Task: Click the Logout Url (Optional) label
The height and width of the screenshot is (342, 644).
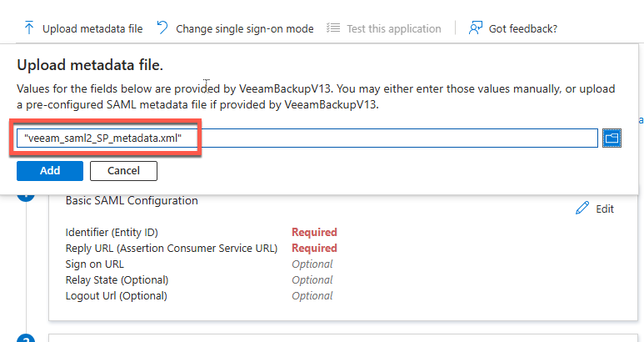Action: [116, 295]
